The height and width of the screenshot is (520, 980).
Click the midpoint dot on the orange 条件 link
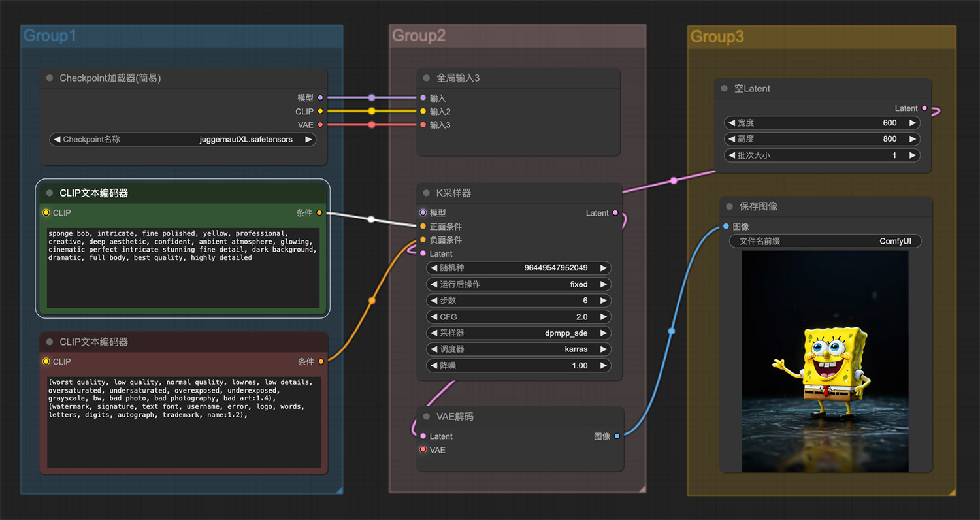click(372, 301)
